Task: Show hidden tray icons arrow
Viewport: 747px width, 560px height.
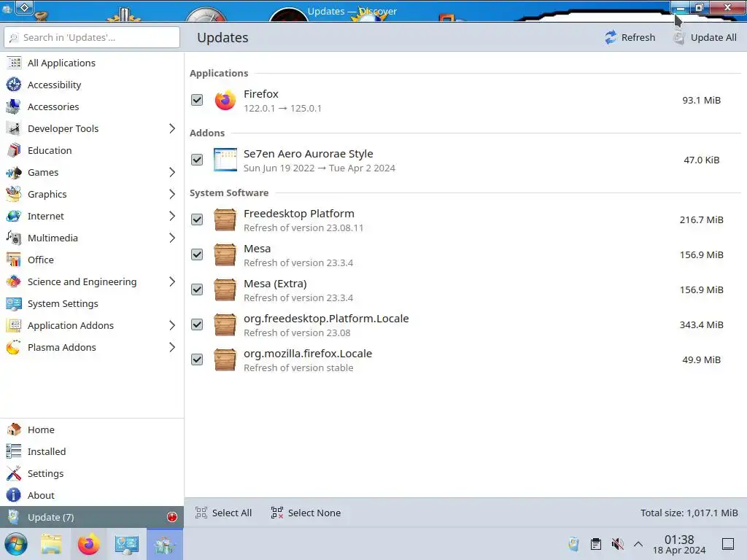Action: 638,544
